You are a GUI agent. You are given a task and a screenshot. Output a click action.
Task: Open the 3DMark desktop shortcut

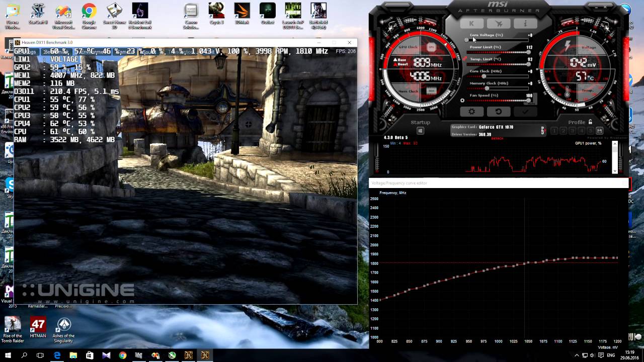click(242, 14)
